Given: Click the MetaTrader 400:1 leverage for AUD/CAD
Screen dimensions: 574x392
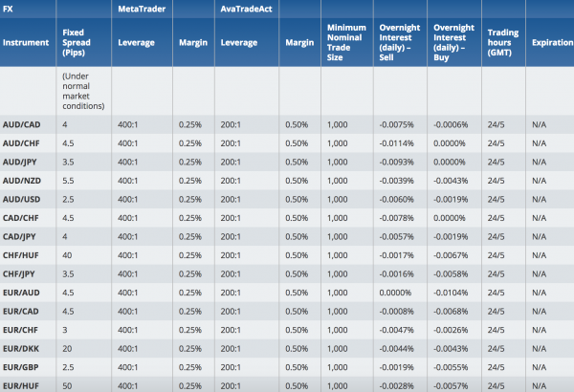Looking at the screenshot, I should click(128, 124).
